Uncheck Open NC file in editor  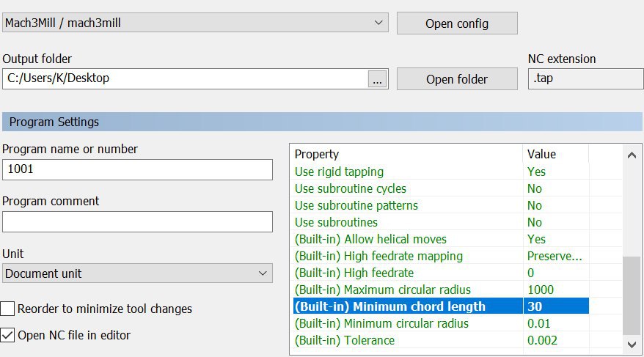(x=7, y=335)
